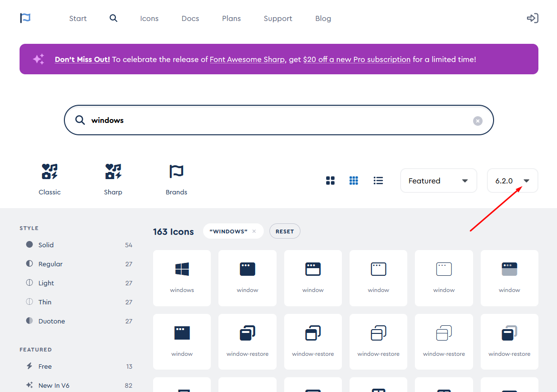Open the Icons nav item

coord(149,19)
